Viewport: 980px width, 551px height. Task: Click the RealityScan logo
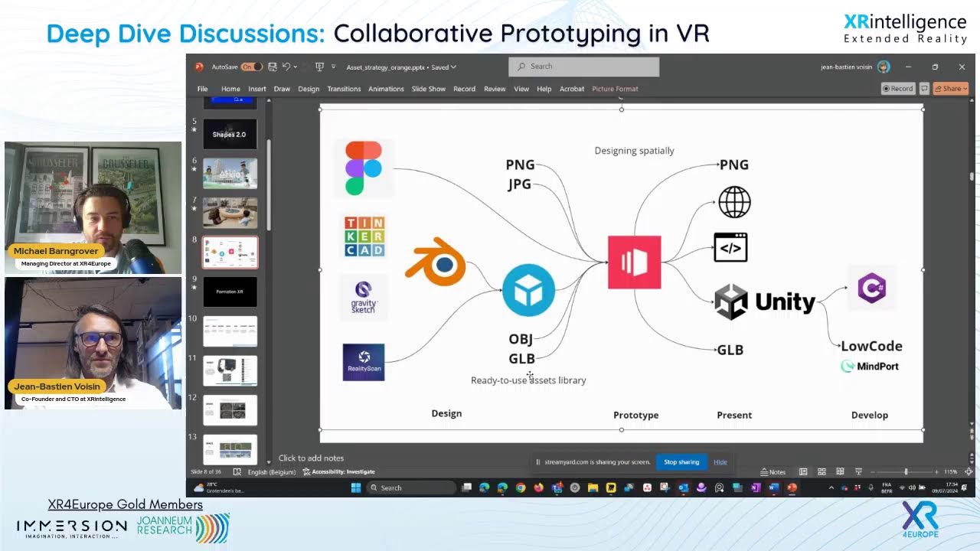(x=364, y=362)
